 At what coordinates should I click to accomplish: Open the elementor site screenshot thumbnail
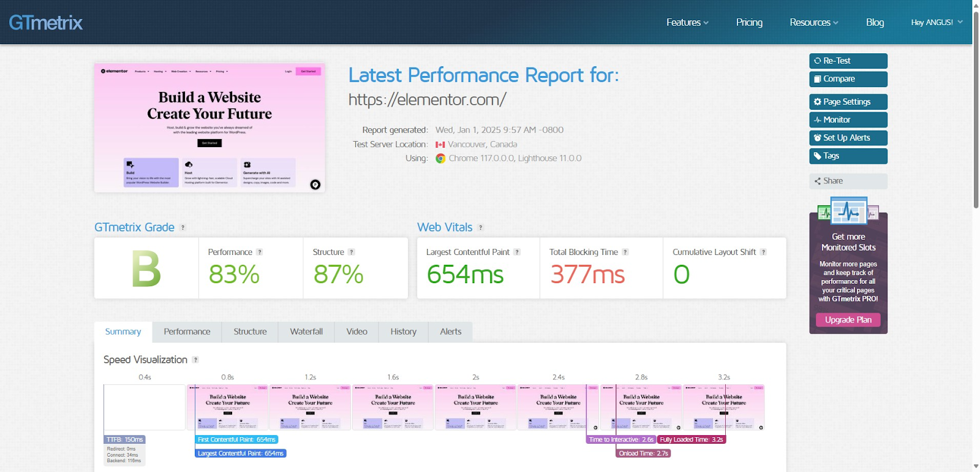[209, 128]
